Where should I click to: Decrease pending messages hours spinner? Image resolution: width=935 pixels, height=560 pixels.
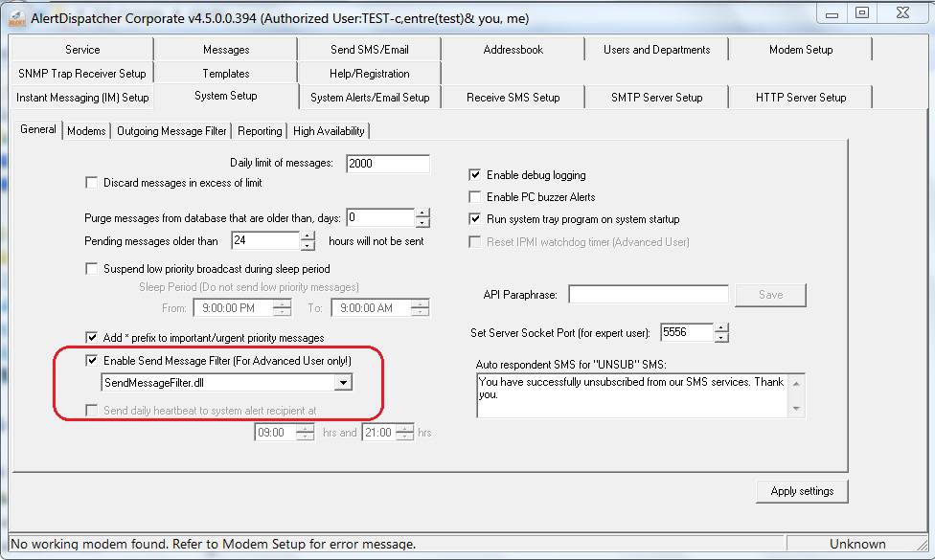308,245
